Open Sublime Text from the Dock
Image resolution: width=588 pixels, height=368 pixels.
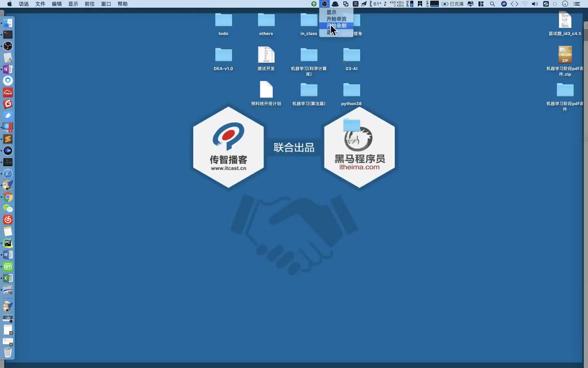point(8,139)
